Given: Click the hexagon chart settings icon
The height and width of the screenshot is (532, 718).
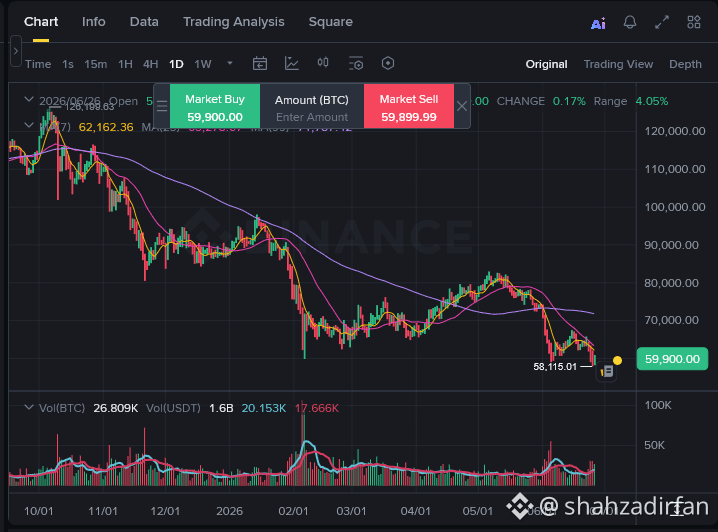Looking at the screenshot, I should [388, 63].
